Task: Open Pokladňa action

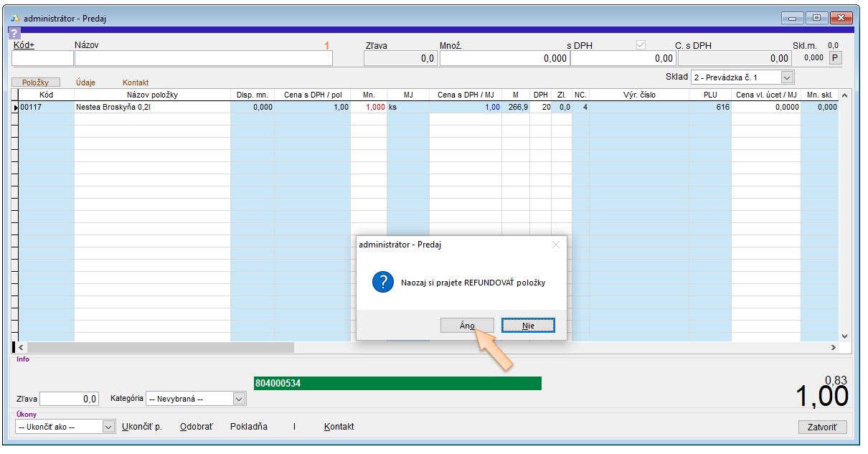Action: pyautogui.click(x=248, y=427)
